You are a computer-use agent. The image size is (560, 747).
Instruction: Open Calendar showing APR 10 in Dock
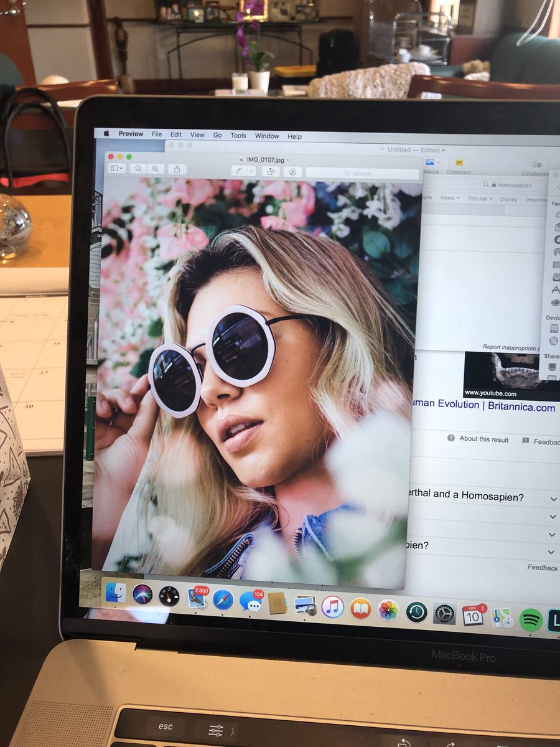click(473, 616)
